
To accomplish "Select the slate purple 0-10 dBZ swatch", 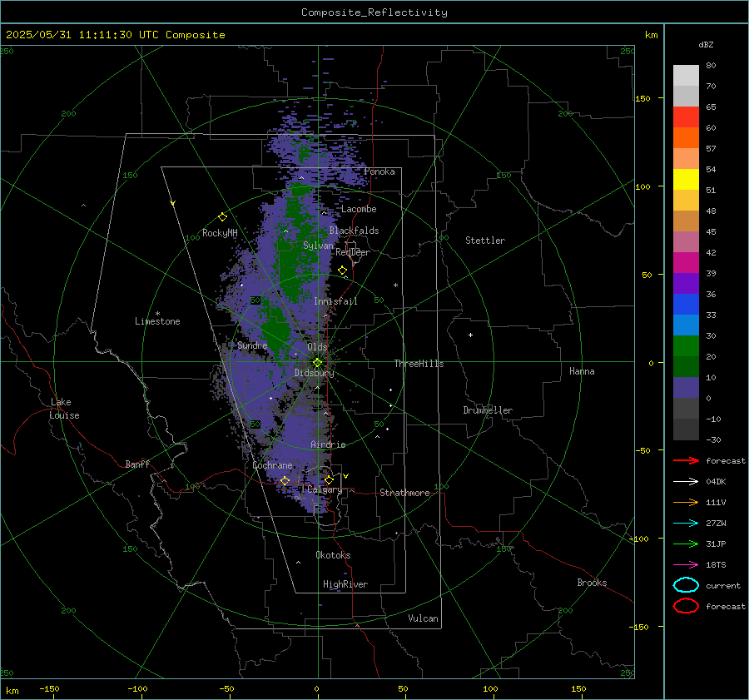I will [686, 388].
